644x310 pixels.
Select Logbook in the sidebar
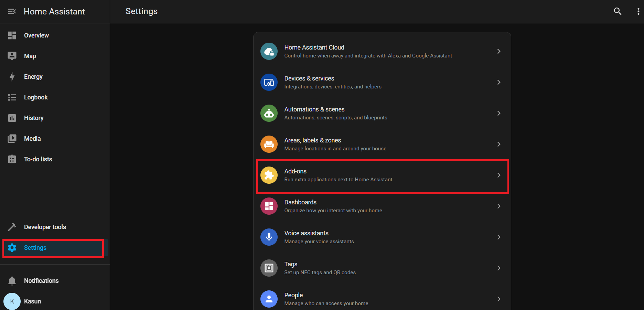click(36, 97)
